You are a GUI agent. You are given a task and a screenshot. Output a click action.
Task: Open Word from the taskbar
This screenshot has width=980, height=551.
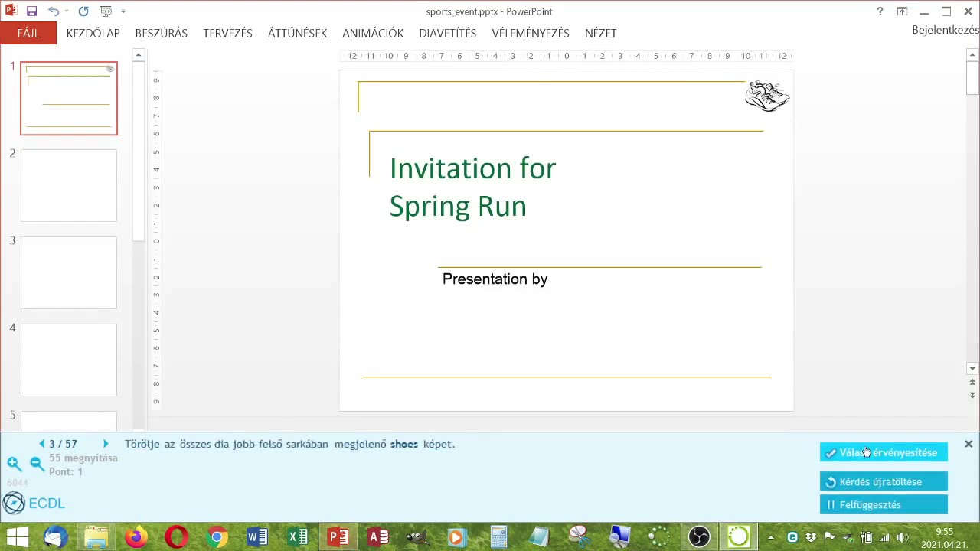(257, 536)
